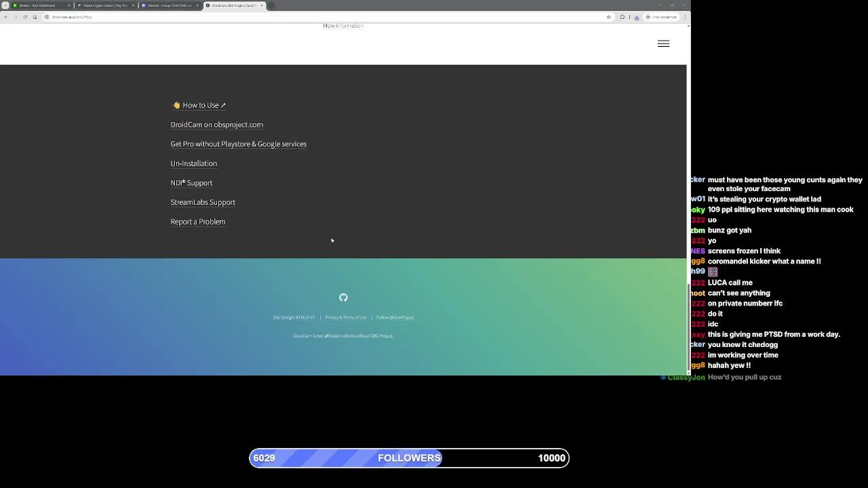Open the extensions puzzle icon

pos(623,17)
